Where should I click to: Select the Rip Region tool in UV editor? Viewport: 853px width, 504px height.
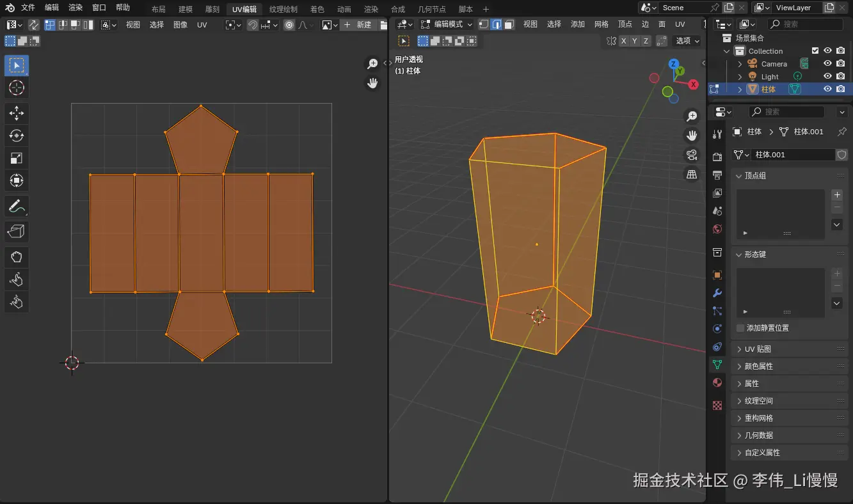click(x=17, y=232)
